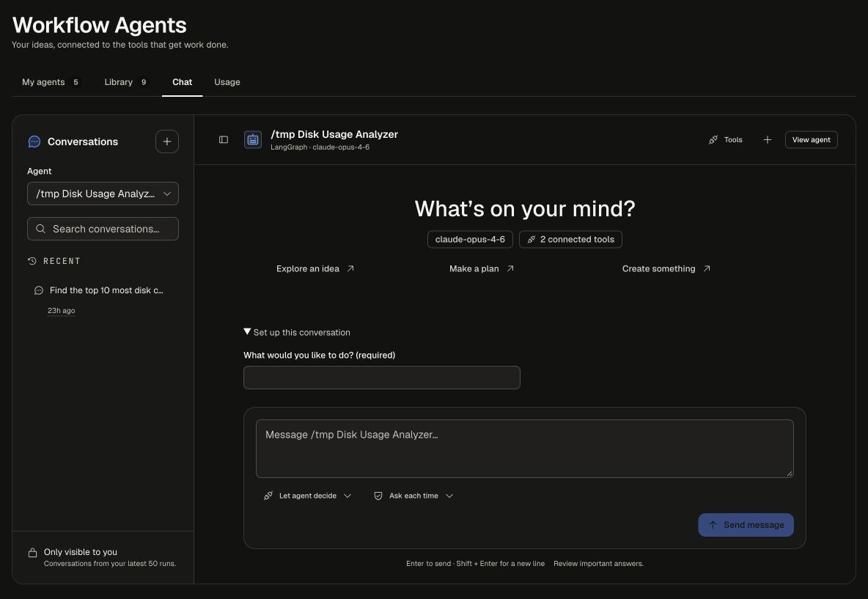Choose the Explore an idea suggestion
This screenshot has height=599, width=868.
315,268
